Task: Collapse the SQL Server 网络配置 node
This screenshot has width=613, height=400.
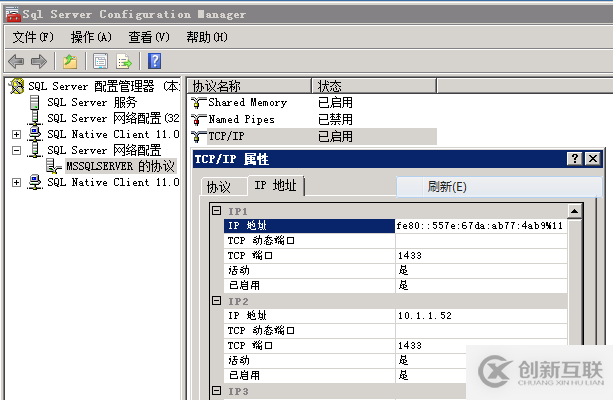Action: 16,151
